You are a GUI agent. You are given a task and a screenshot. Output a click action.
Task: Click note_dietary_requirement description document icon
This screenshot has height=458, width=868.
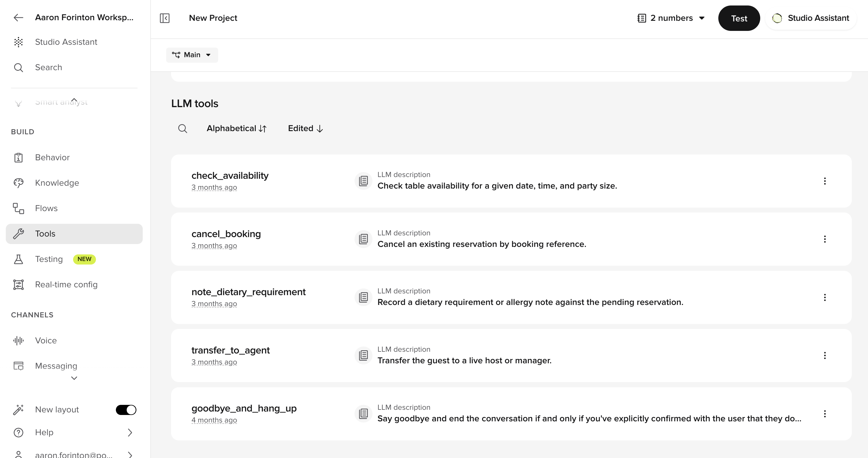click(363, 297)
